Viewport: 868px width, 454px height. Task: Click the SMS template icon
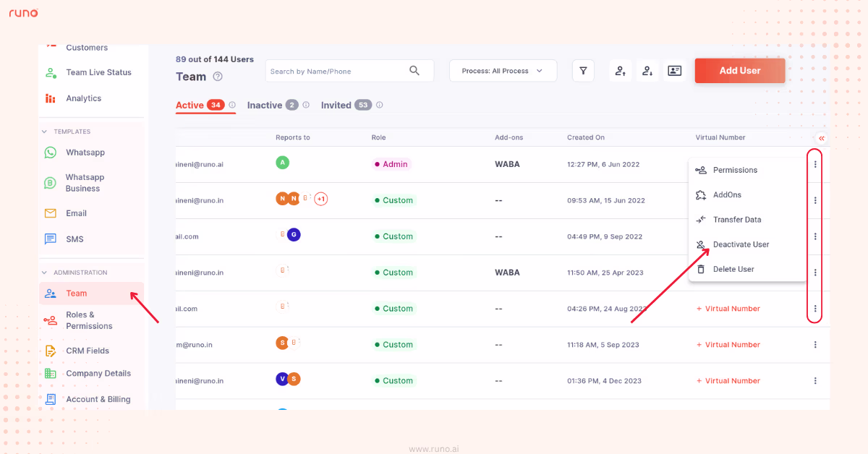(50, 239)
